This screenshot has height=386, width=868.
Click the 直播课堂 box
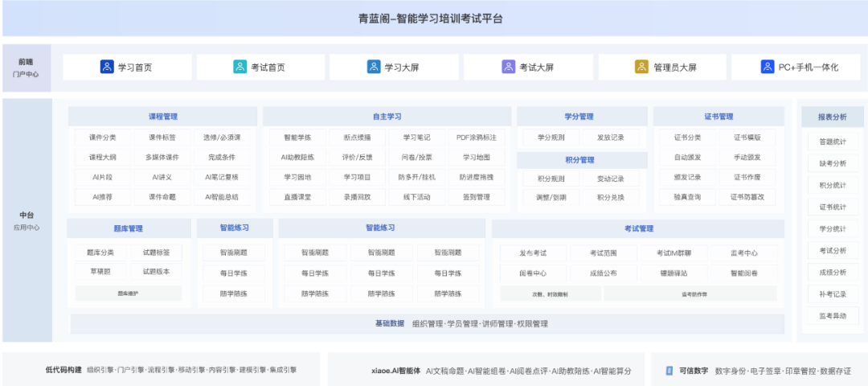[297, 196]
